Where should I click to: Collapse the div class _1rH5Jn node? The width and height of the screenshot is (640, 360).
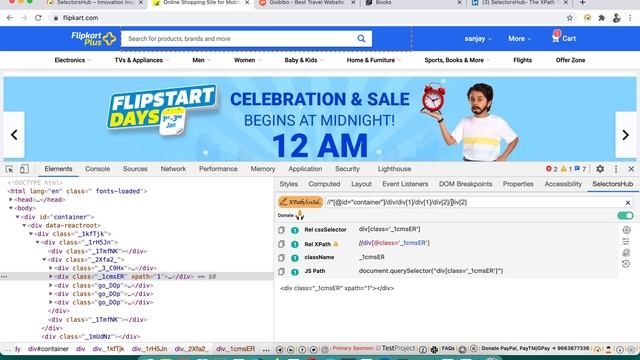38,242
